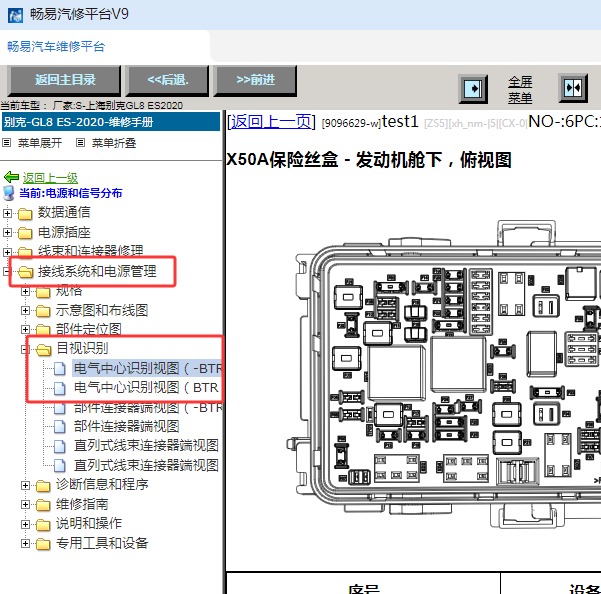
Task: Select the 说明和操作 folder icon
Action: pyautogui.click(x=43, y=524)
